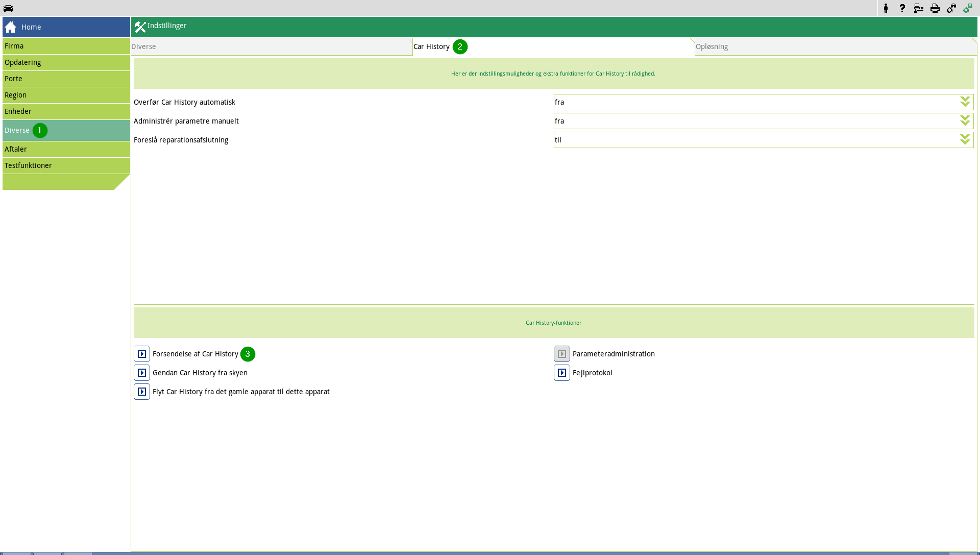The height and width of the screenshot is (555, 980).
Task: Click the Car History-funktioner heading
Action: (554, 323)
